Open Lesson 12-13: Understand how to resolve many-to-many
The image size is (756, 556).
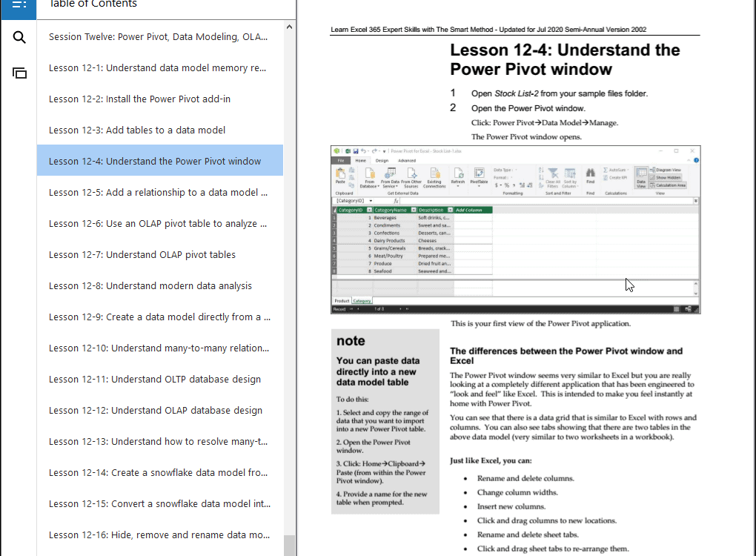[x=160, y=442]
